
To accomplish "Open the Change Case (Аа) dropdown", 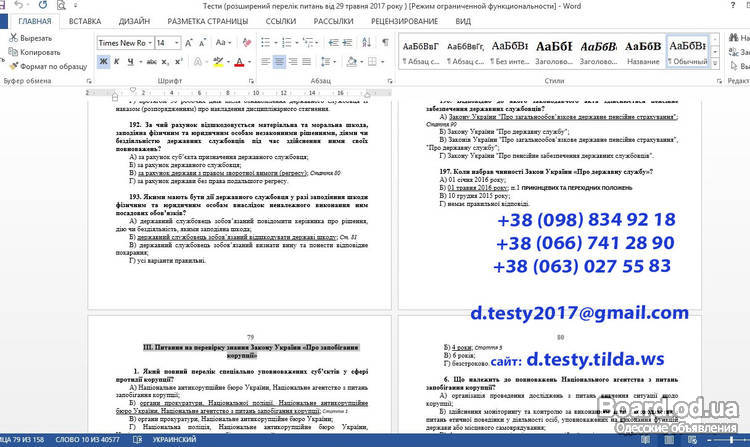I will [x=223, y=43].
